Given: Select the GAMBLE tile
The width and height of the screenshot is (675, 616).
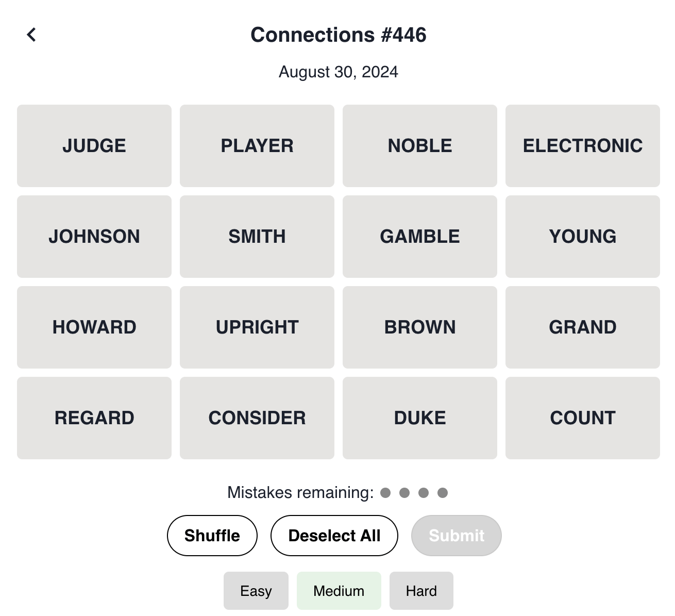Looking at the screenshot, I should click(x=419, y=236).
